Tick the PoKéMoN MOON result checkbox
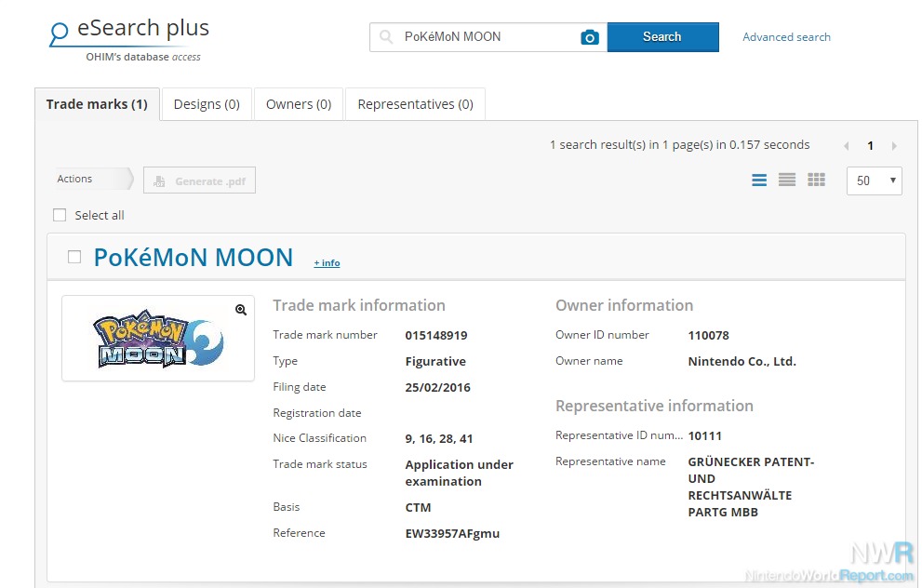Viewport: 922px width, 588px height. coord(74,257)
